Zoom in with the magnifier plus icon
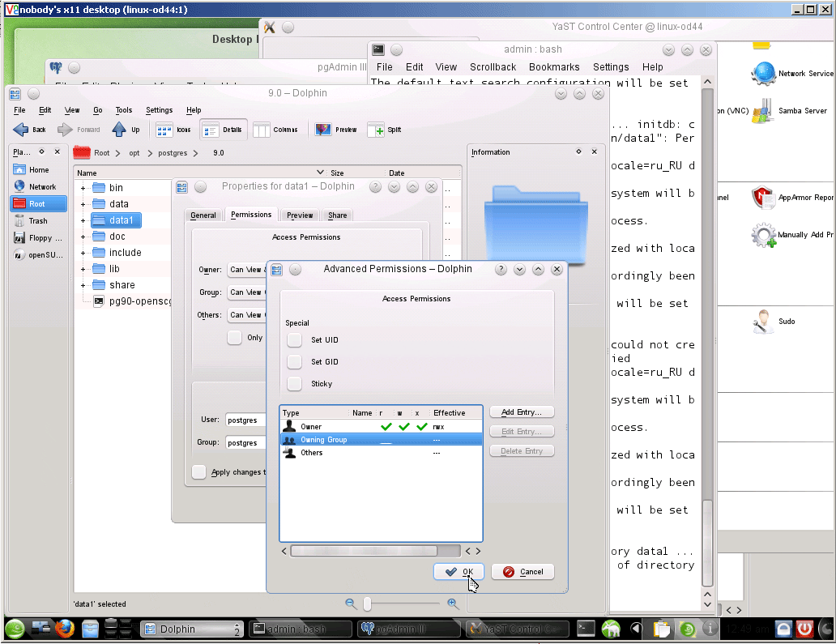The height and width of the screenshot is (644, 836). (453, 603)
